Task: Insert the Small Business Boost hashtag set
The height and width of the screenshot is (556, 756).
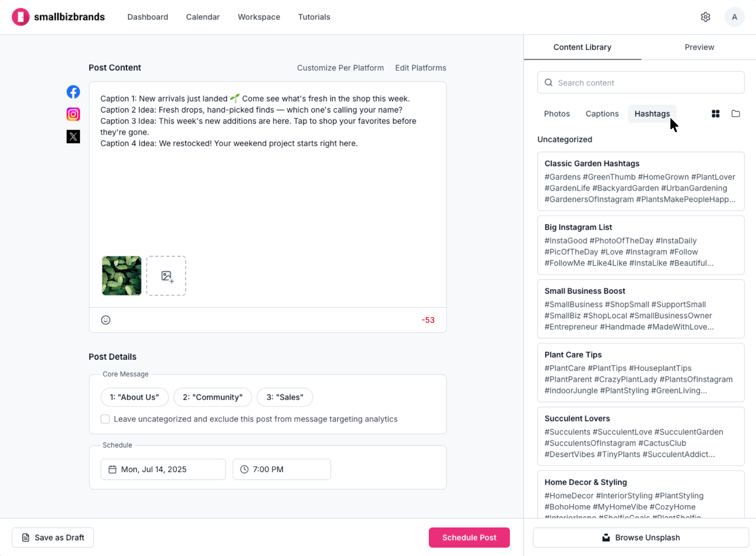Action: point(641,309)
